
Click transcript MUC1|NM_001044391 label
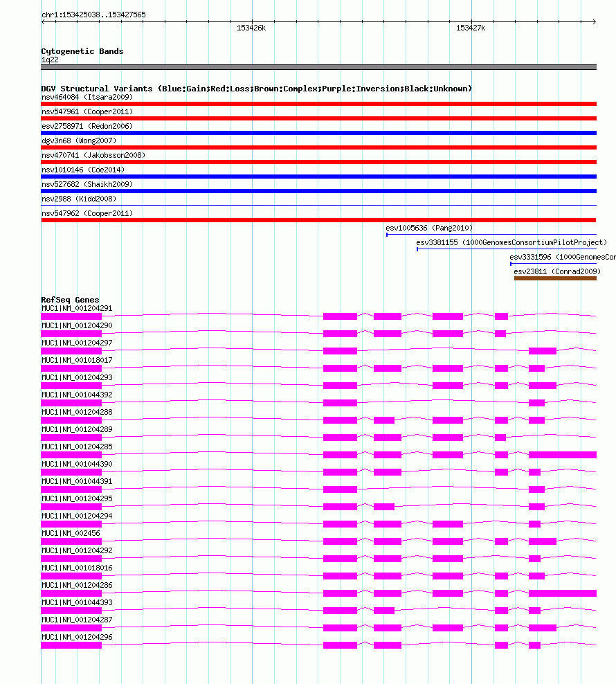tap(77, 482)
